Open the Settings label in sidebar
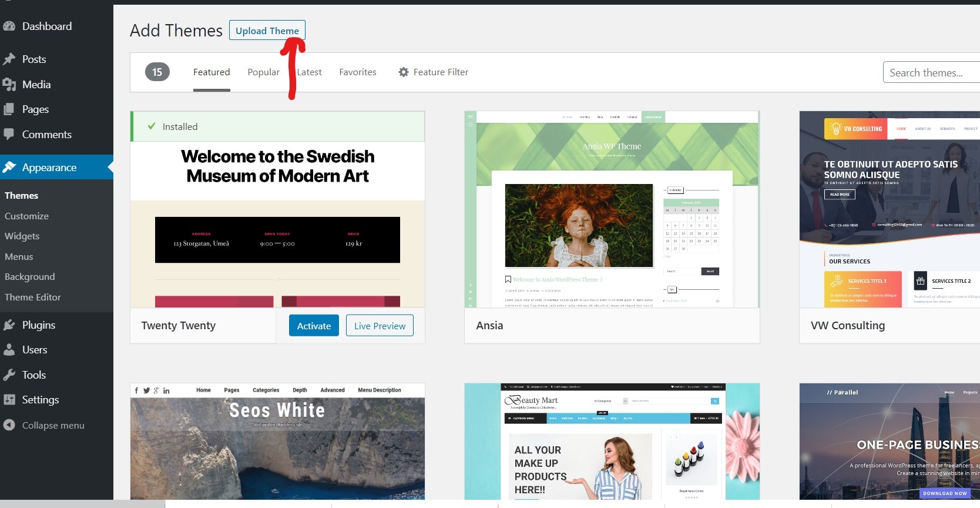Screen dimensions: 980x508 (41, 400)
